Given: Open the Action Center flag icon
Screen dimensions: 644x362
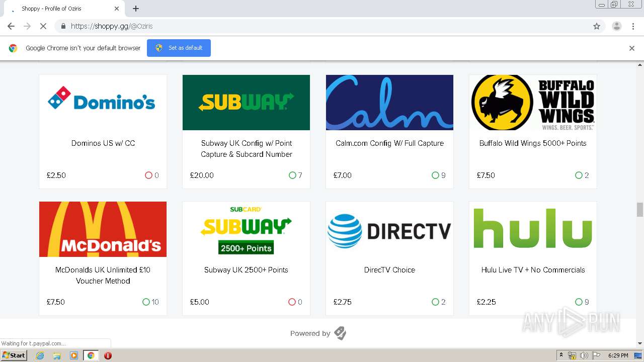Looking at the screenshot, I should [595, 355].
